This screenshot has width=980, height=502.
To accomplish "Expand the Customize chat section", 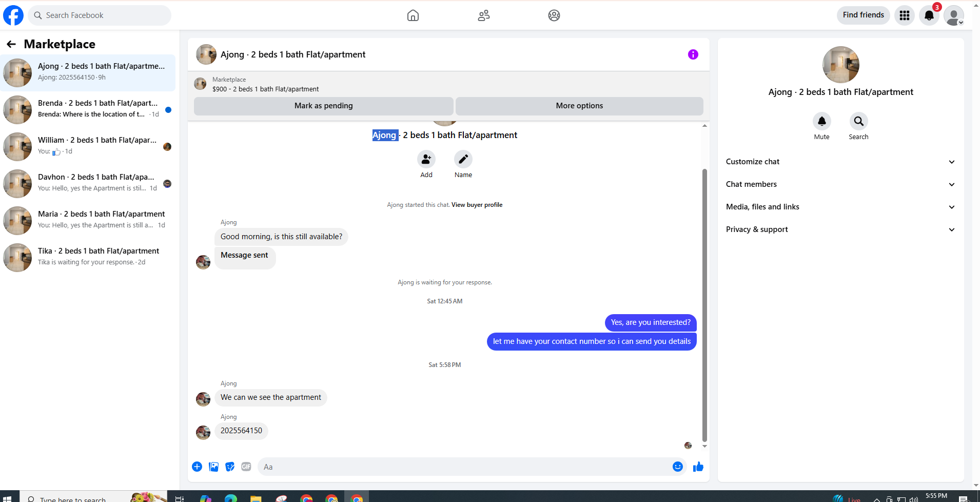I will [x=841, y=162].
